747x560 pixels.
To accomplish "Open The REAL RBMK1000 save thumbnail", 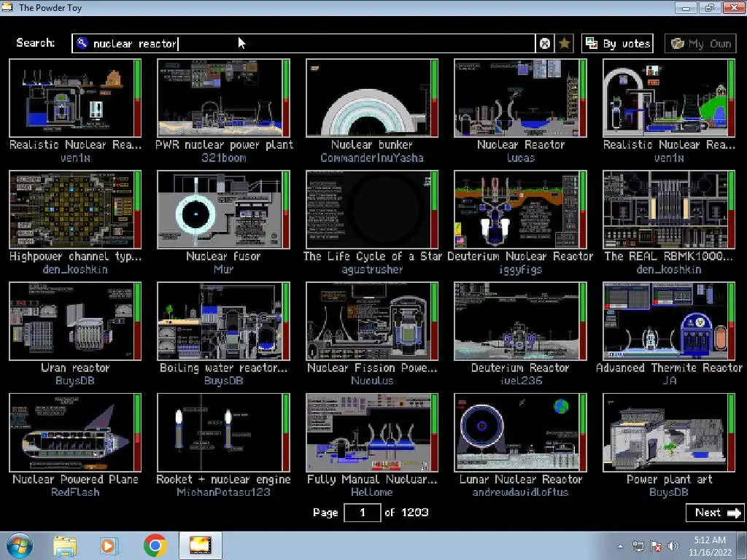I will pyautogui.click(x=669, y=209).
